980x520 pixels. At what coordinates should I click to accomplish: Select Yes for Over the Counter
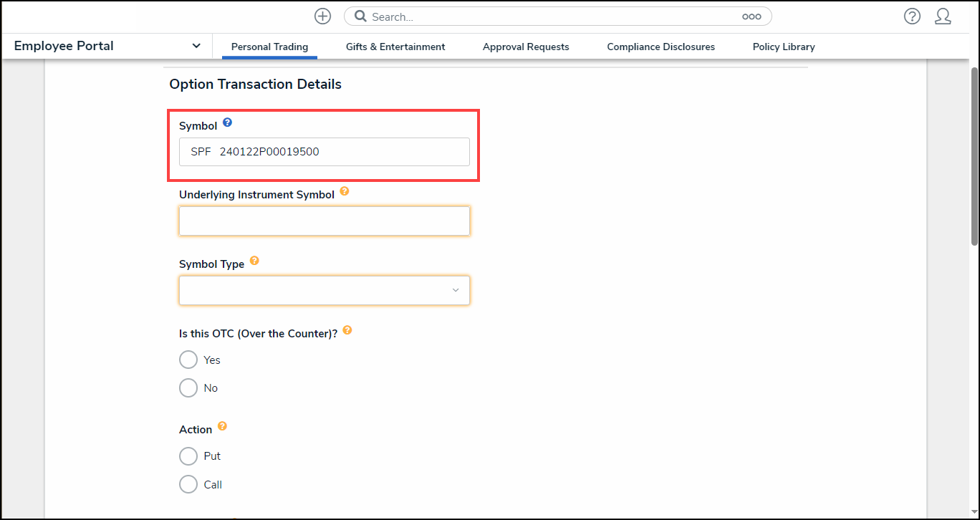coord(188,360)
